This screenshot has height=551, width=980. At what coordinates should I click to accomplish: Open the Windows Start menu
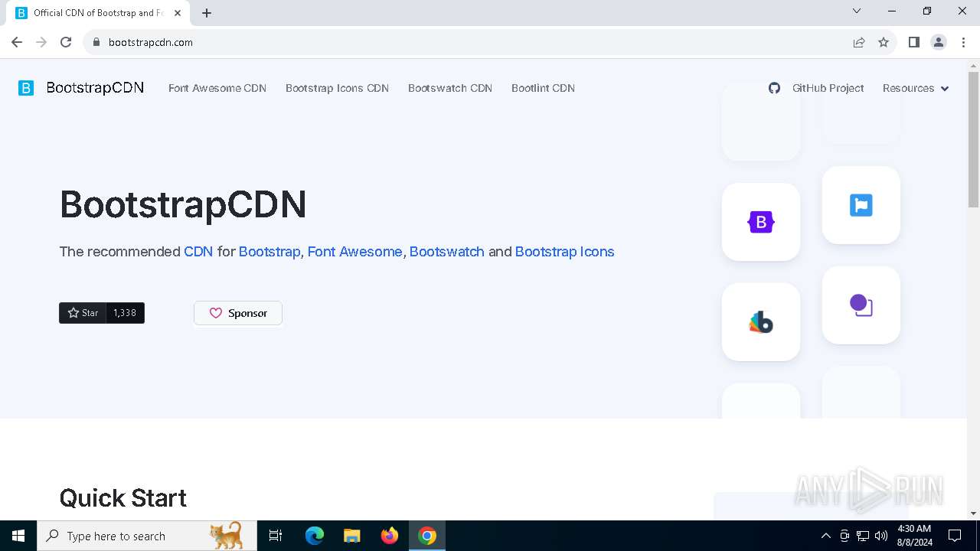(x=18, y=536)
